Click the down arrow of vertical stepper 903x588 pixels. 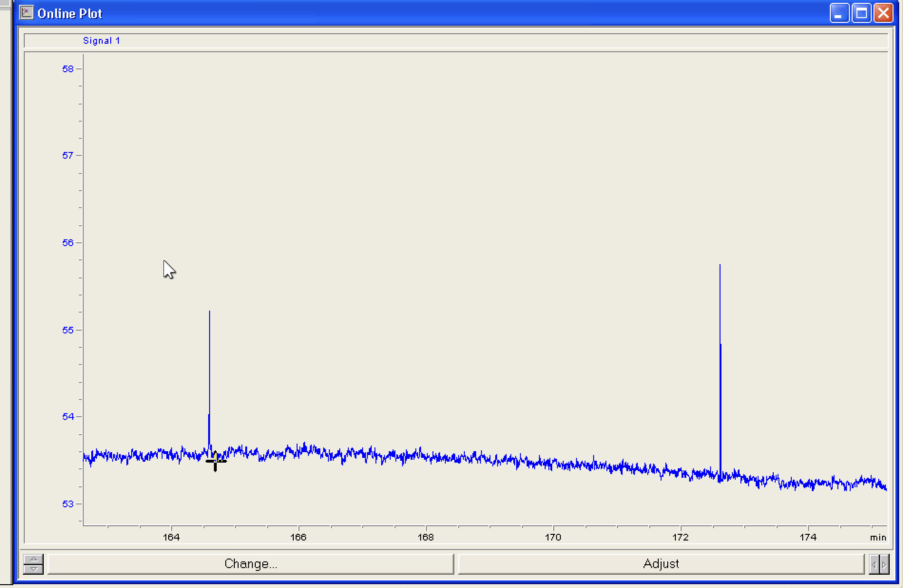click(x=33, y=569)
